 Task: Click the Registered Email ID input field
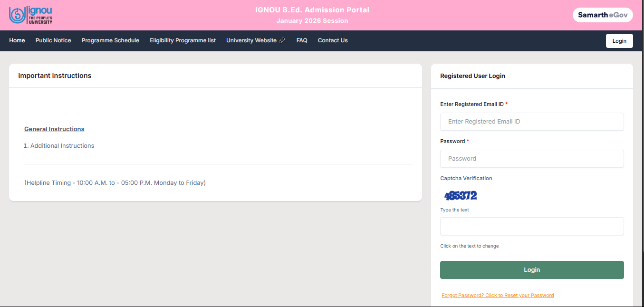(532, 122)
